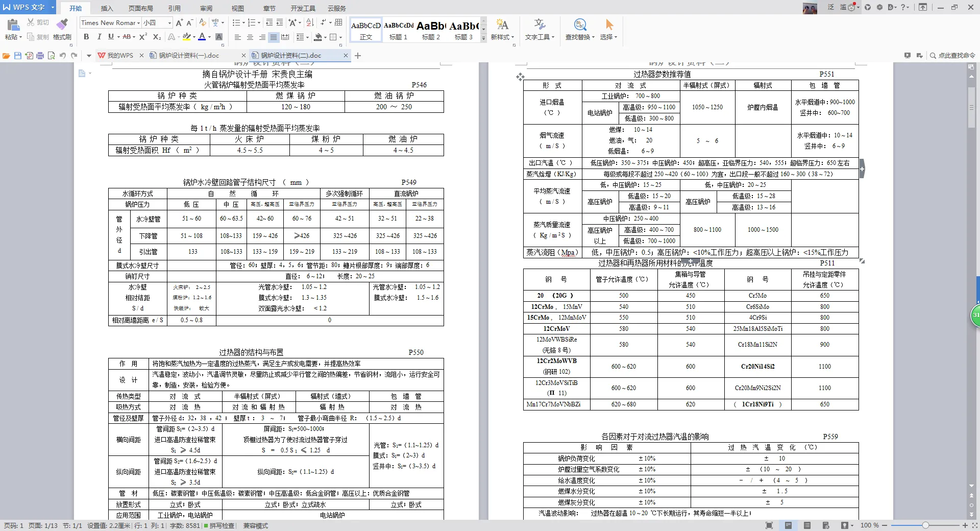Click the zoom slider handle in status bar

[x=925, y=525]
